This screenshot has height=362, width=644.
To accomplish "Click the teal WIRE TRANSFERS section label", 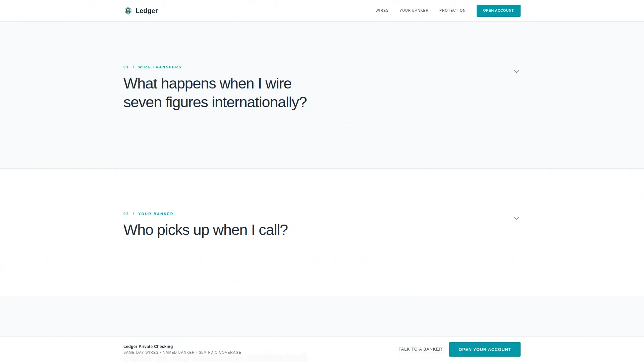I will pyautogui.click(x=160, y=67).
